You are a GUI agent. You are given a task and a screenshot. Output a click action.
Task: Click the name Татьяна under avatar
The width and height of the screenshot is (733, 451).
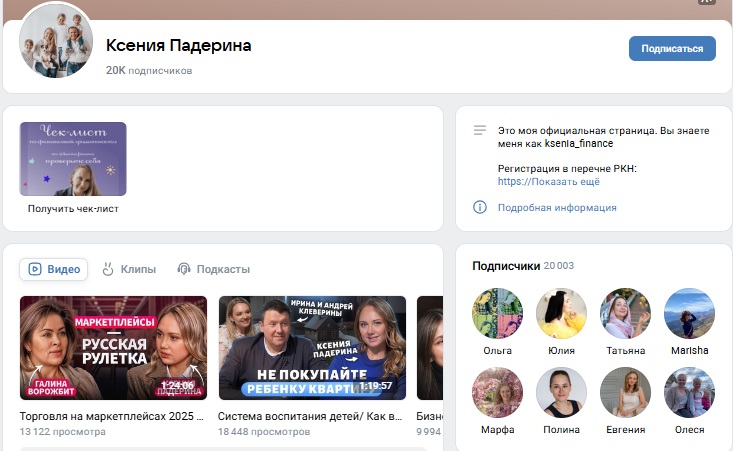625,351
